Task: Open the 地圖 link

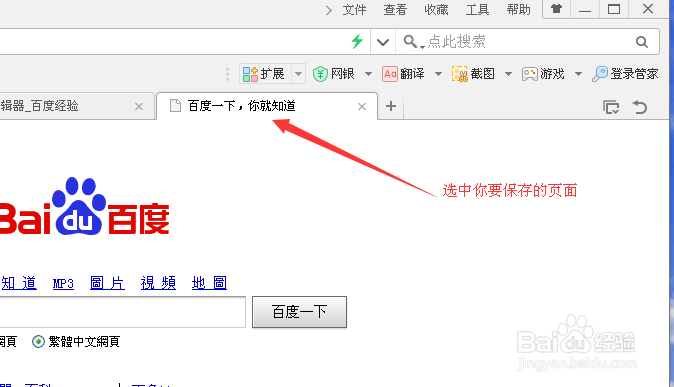Action: point(209,283)
